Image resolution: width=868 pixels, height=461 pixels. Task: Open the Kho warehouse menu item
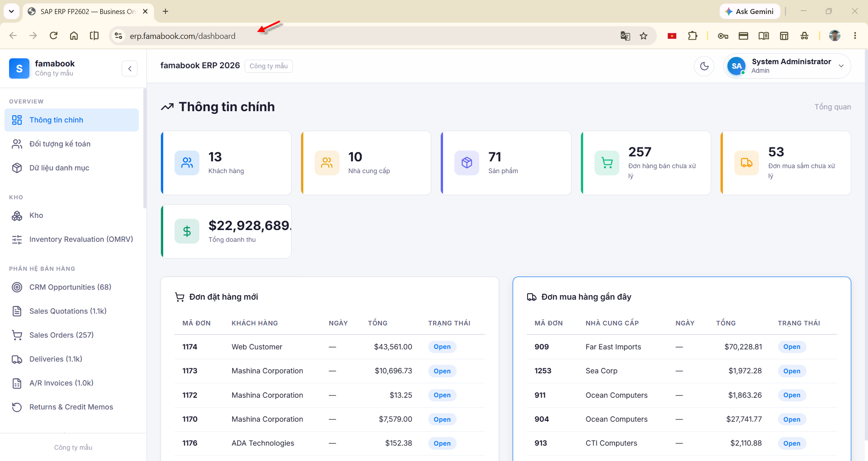71,215
